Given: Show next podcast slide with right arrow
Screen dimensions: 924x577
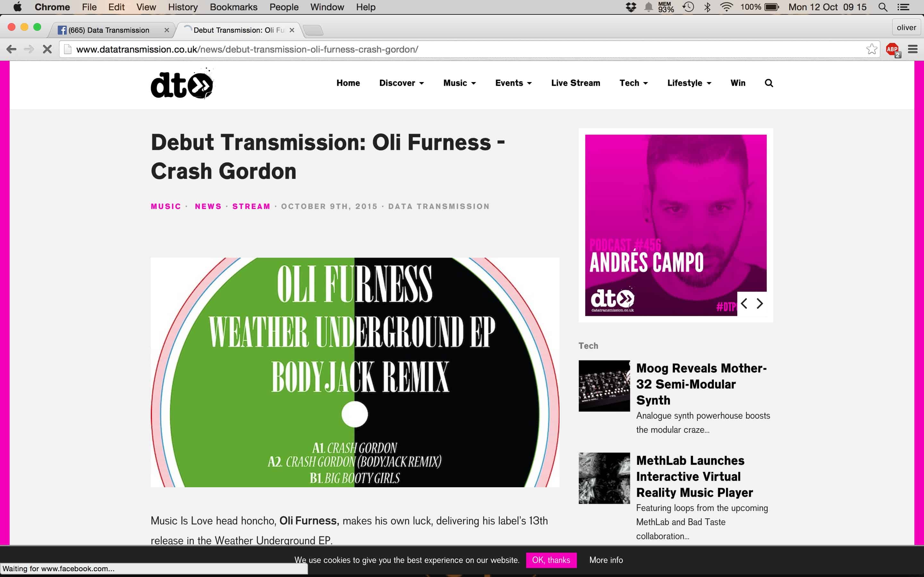Looking at the screenshot, I should (x=760, y=303).
